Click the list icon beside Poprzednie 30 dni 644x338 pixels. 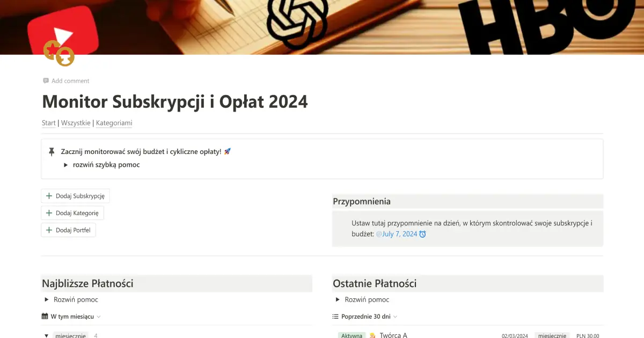coord(336,316)
